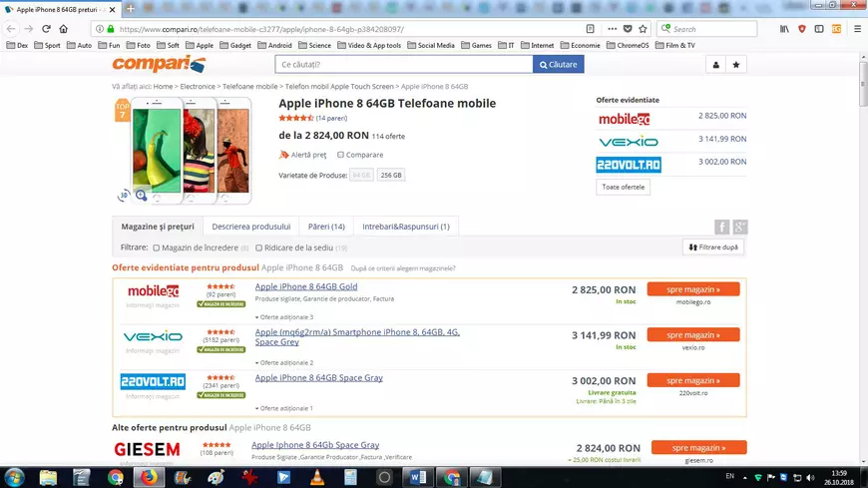868x488 pixels.
Task: Open Word from taskbar
Action: [418, 477]
